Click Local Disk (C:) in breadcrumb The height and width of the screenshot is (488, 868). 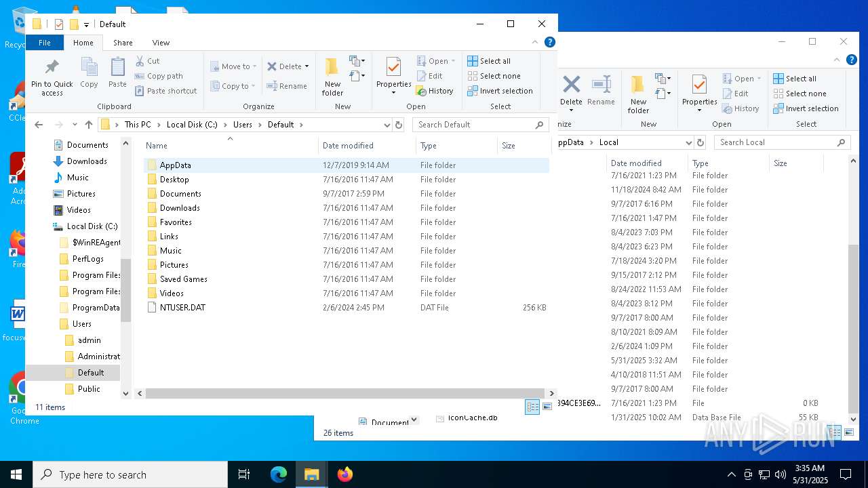pos(192,125)
